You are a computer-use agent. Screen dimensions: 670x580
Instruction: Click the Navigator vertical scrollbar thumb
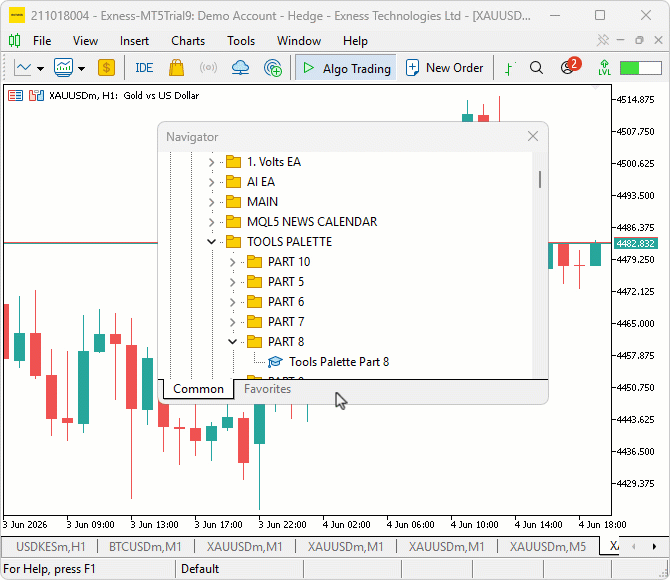[540, 180]
